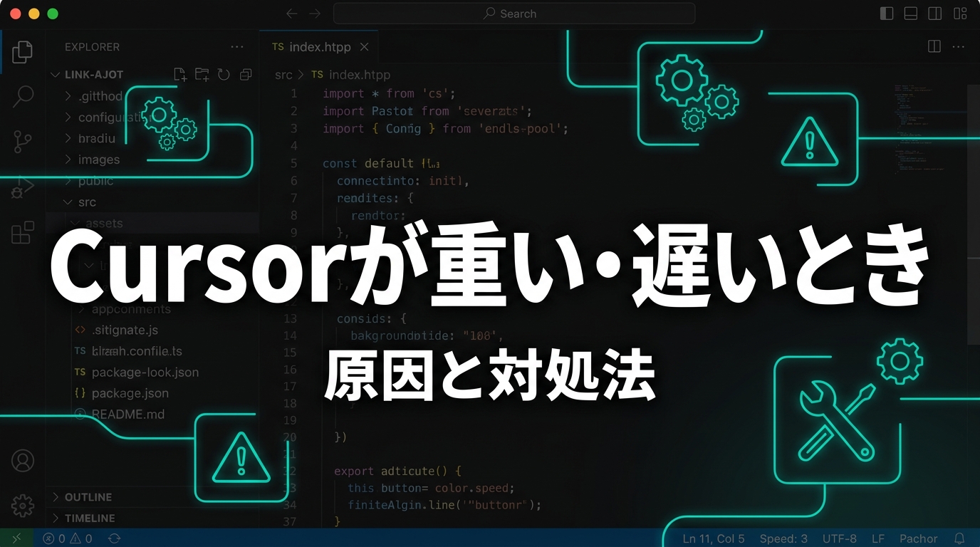Viewport: 980px width, 547px height.
Task: Toggle the bottom panel layout button
Action: (x=910, y=14)
